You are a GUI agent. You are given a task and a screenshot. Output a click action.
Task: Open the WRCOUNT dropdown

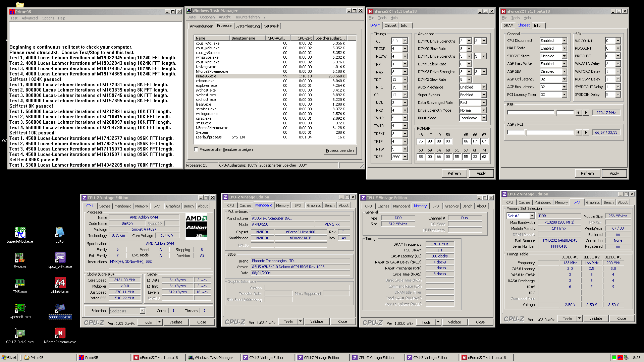pos(618,41)
